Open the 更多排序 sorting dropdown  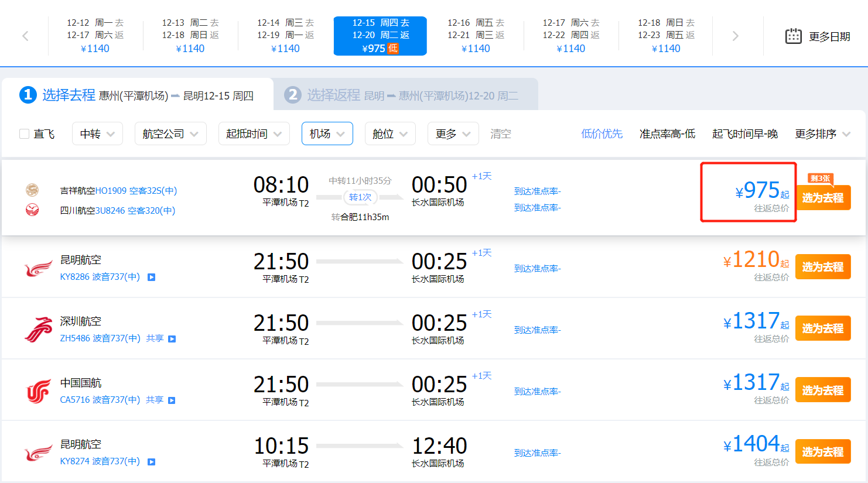[x=822, y=134]
